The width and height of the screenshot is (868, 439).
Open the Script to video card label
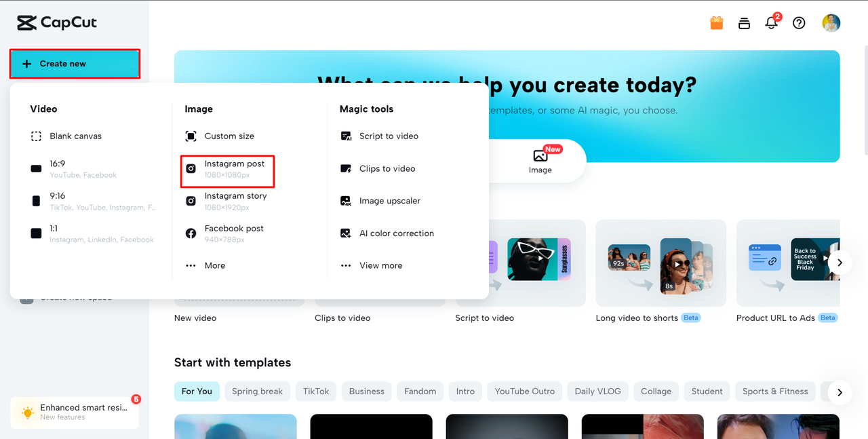point(484,318)
